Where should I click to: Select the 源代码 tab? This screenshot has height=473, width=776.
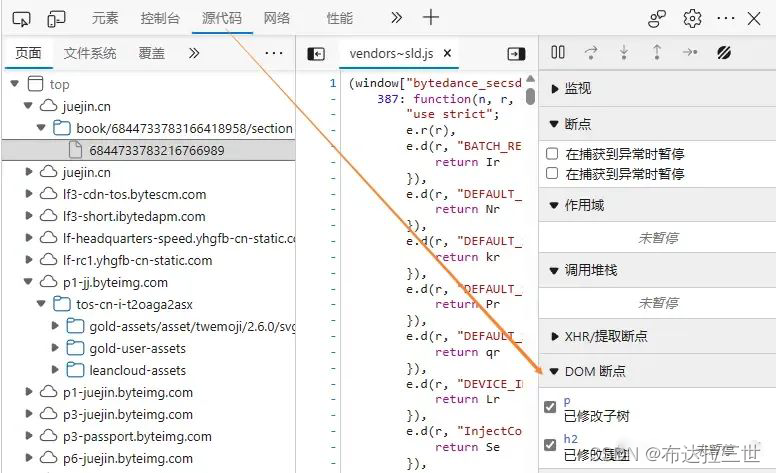coord(222,18)
